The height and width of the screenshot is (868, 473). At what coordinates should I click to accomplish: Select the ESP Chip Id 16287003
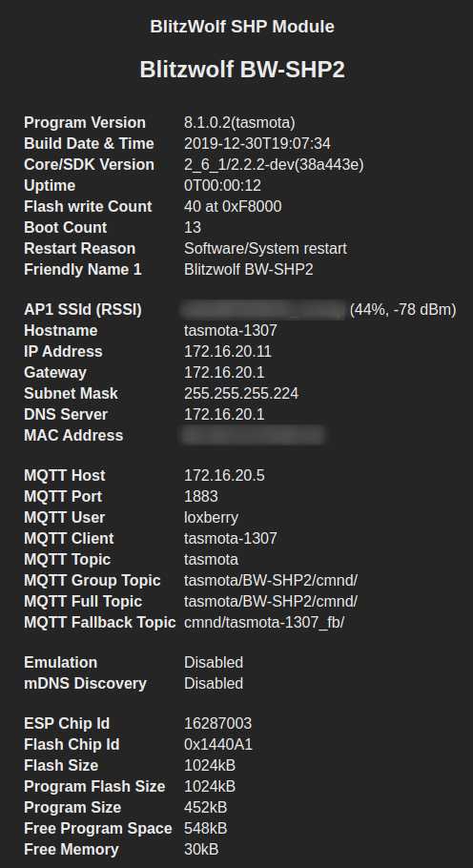click(x=217, y=724)
